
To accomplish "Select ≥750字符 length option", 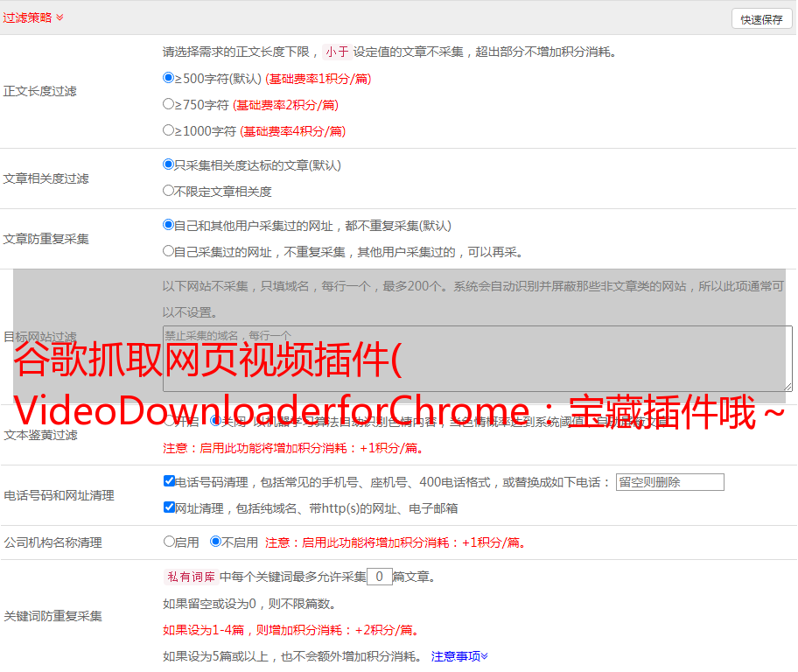I will 168,104.
